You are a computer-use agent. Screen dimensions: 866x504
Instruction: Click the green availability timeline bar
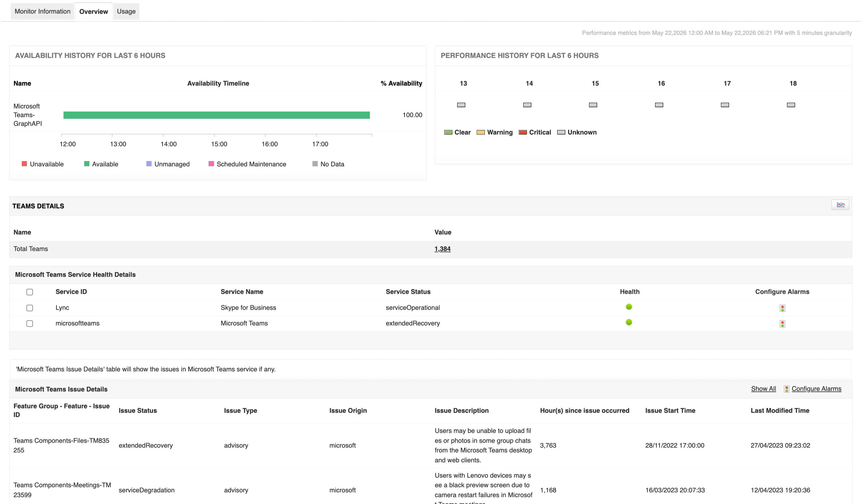pos(217,115)
